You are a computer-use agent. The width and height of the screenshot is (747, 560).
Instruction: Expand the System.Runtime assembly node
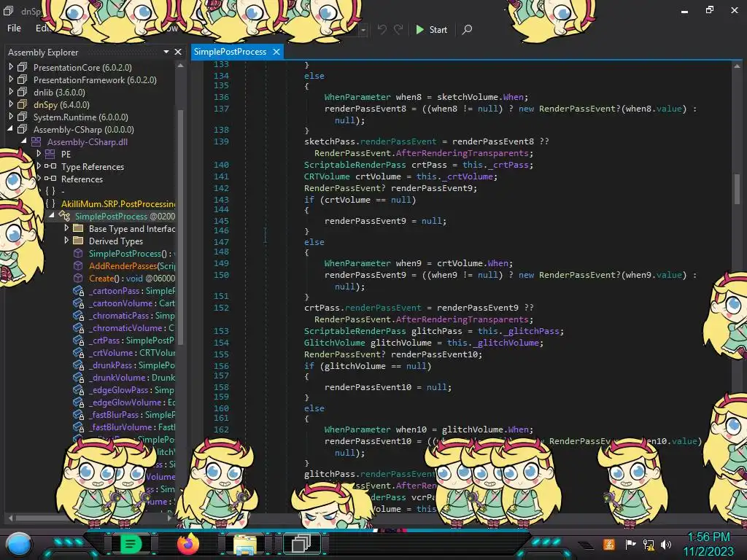click(10, 117)
